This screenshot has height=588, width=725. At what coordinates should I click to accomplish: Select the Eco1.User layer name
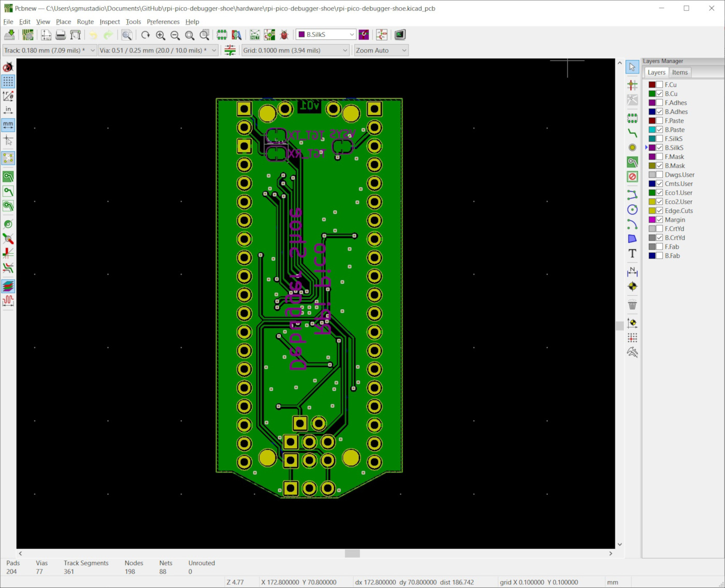[678, 193]
